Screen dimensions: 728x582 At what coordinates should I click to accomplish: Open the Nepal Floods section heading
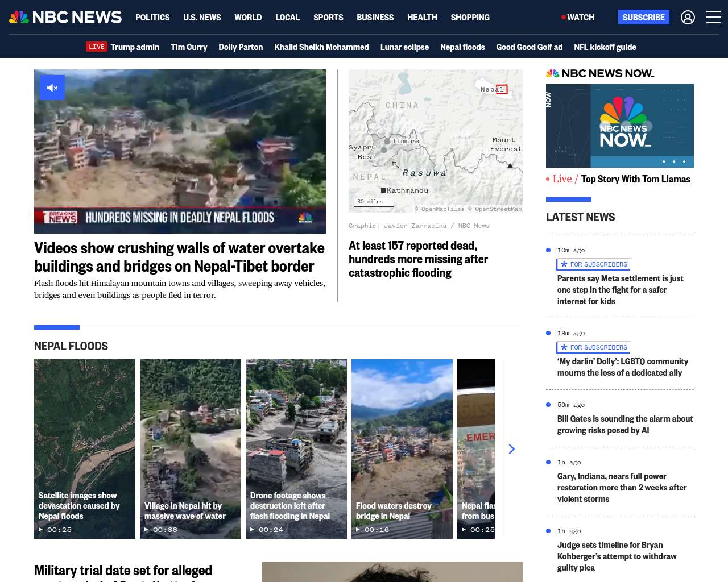coord(71,346)
